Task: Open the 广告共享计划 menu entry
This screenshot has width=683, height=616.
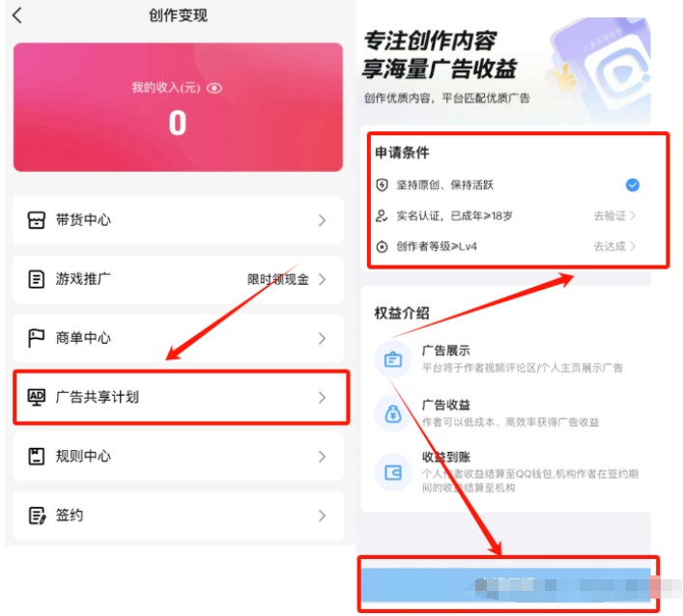Action: [182, 397]
